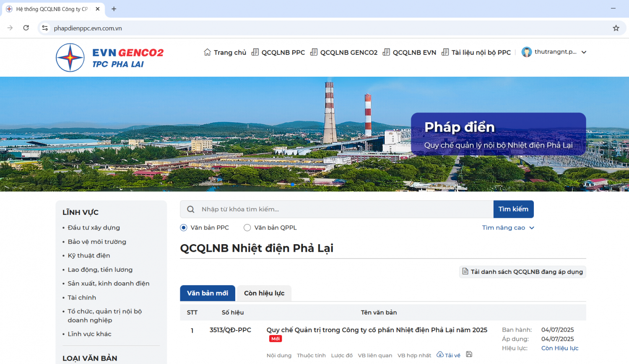The height and width of the screenshot is (364, 629).
Task: Click the forward navigation arrow
Action: coord(10,28)
